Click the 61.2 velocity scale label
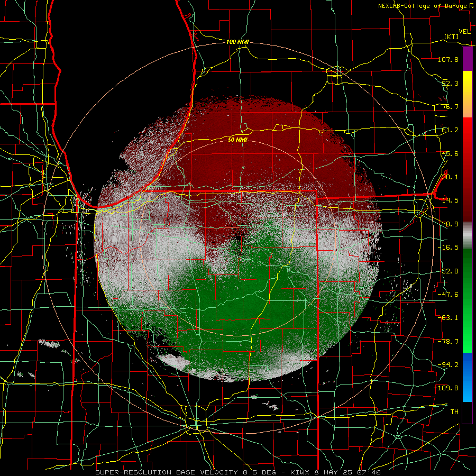The image size is (476, 476). pyautogui.click(x=450, y=130)
